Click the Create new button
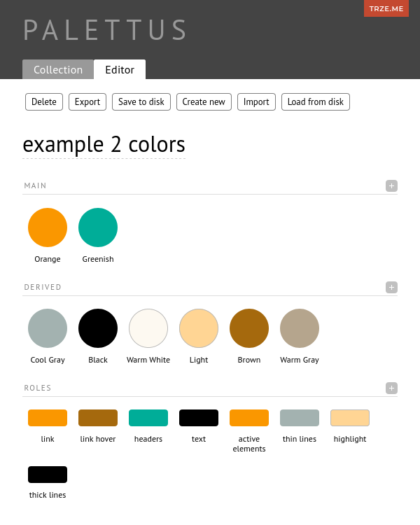The height and width of the screenshot is (525, 420). point(204,101)
